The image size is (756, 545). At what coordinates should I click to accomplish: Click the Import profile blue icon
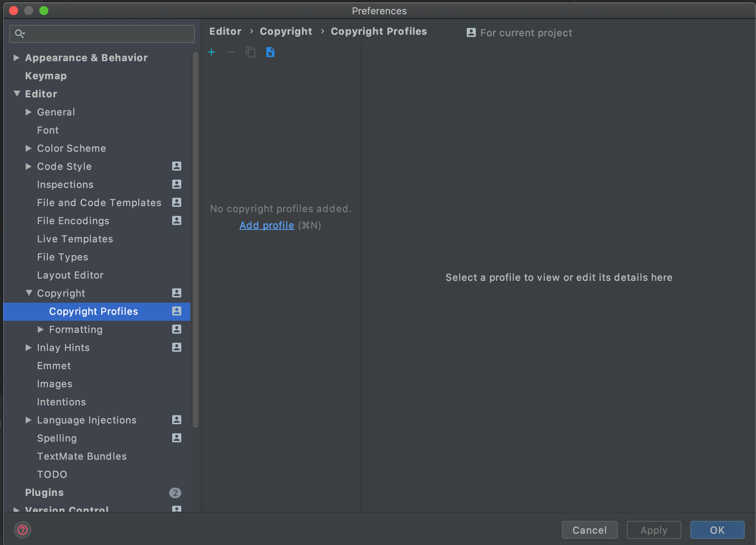pyautogui.click(x=271, y=52)
